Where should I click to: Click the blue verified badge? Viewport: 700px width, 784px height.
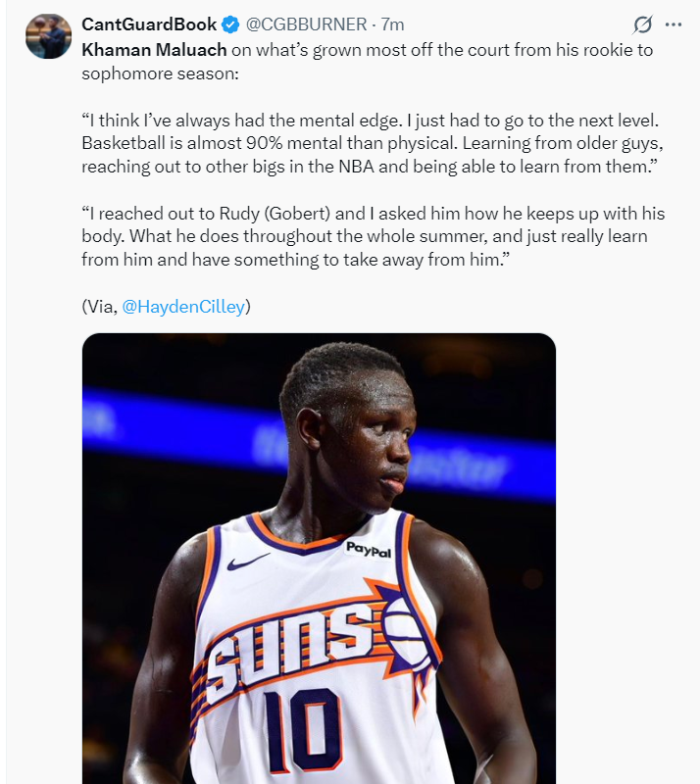230,24
